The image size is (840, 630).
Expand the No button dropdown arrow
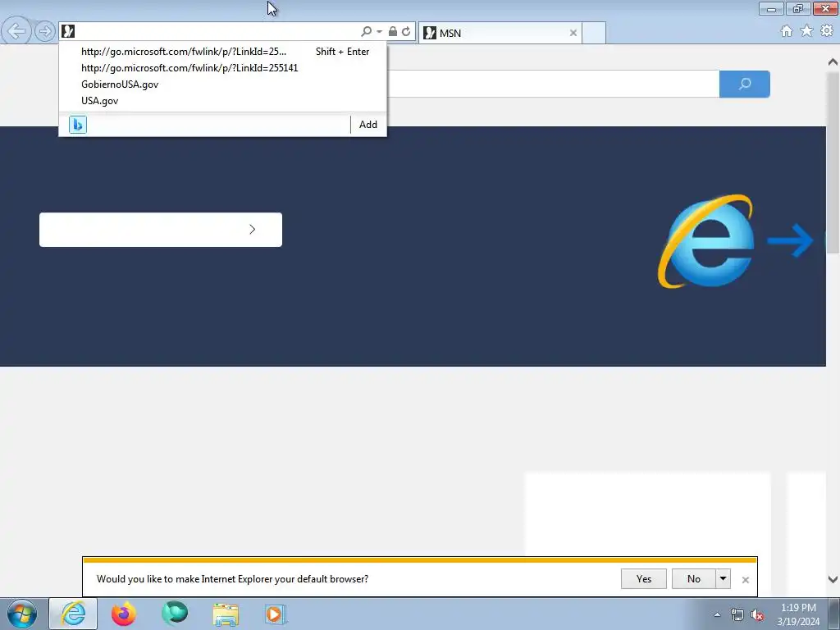point(724,579)
